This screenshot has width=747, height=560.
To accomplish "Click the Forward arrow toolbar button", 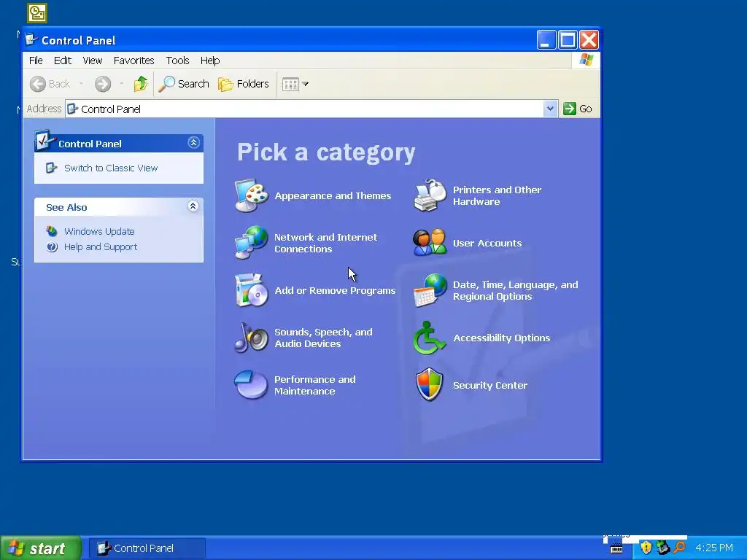I will tap(102, 84).
